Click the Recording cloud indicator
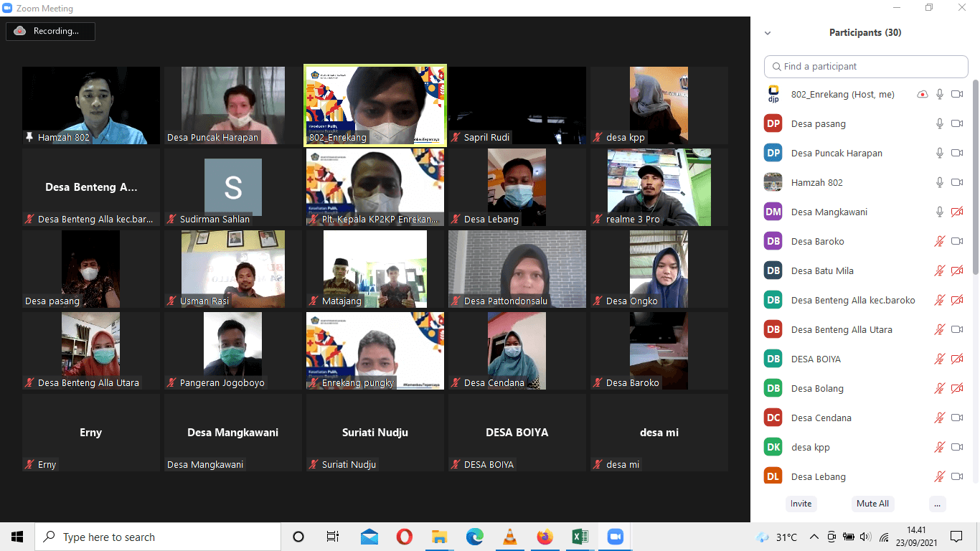Image resolution: width=980 pixels, height=551 pixels. click(20, 31)
